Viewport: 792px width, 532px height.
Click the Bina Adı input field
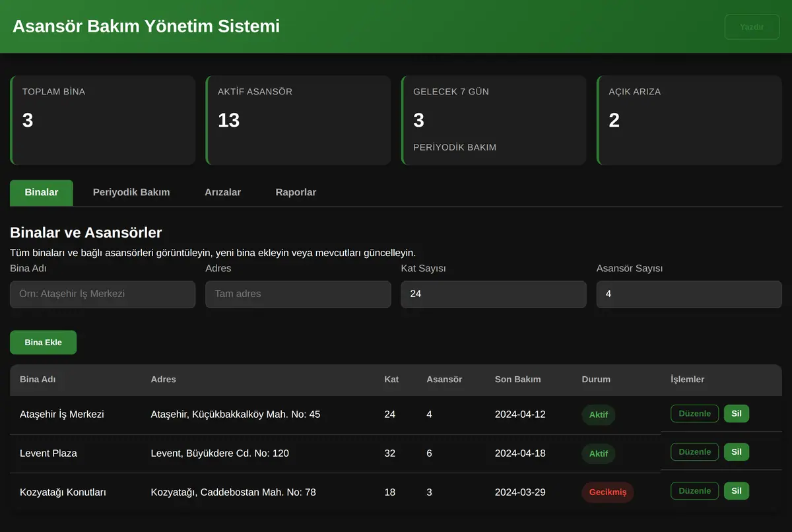[102, 294]
